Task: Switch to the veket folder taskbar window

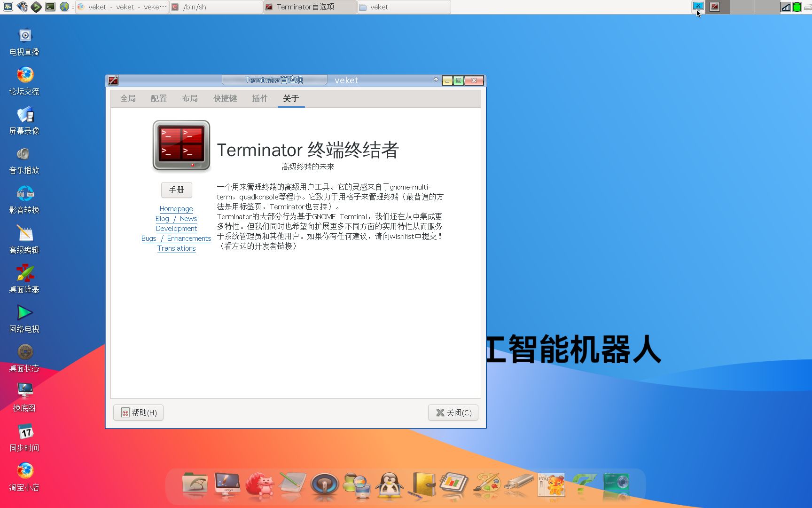Action: click(x=404, y=7)
